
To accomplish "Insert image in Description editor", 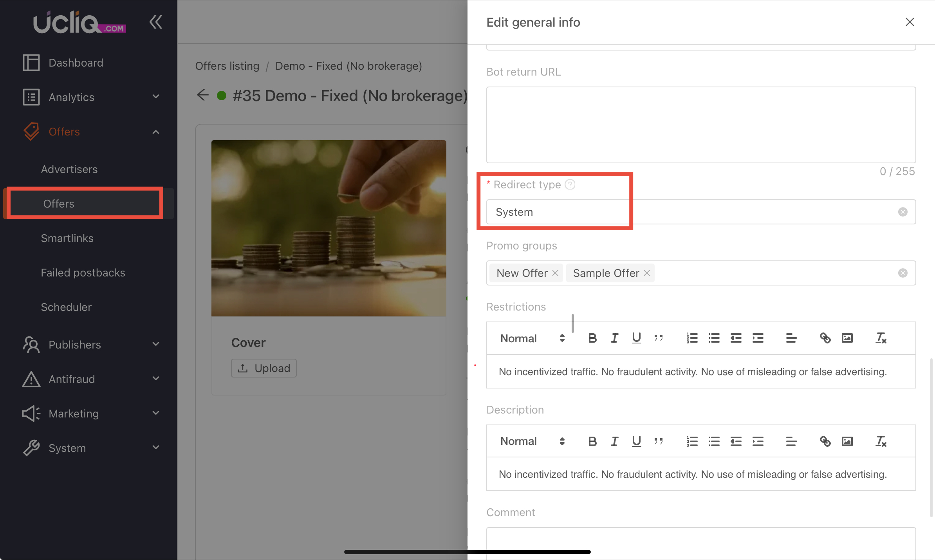I will (847, 441).
